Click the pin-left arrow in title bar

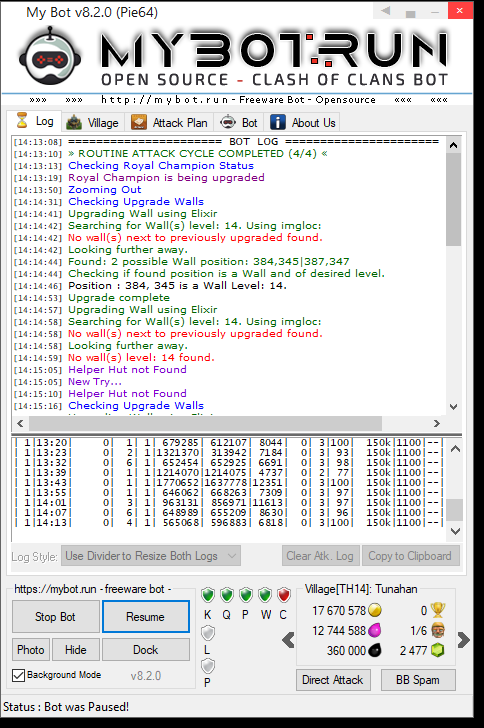tap(386, 11)
